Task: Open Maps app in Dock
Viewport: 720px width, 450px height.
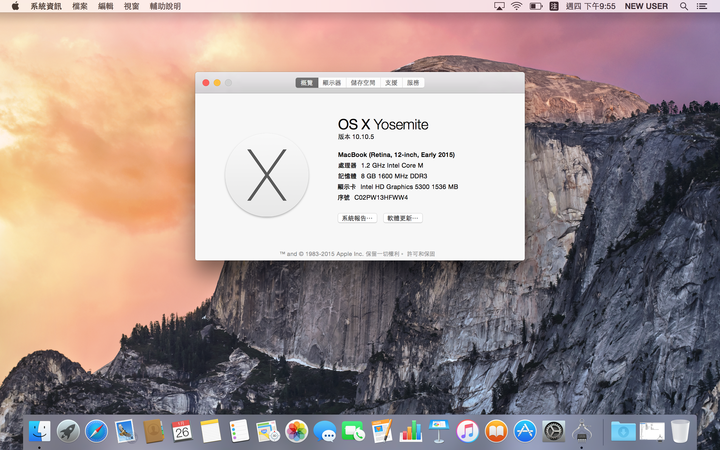Action: point(268,431)
